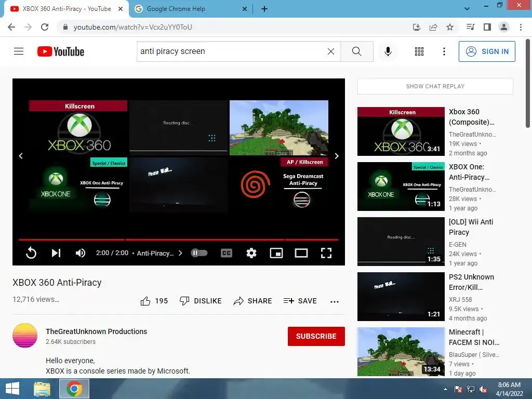Select the XBOX 360 Anti-Piracy tab

click(x=66, y=9)
